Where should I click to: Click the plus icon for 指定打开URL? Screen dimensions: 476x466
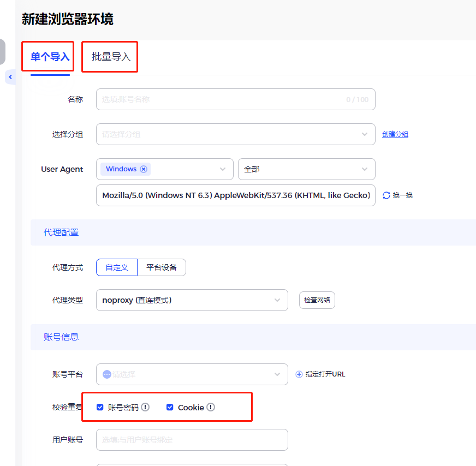pyautogui.click(x=299, y=374)
